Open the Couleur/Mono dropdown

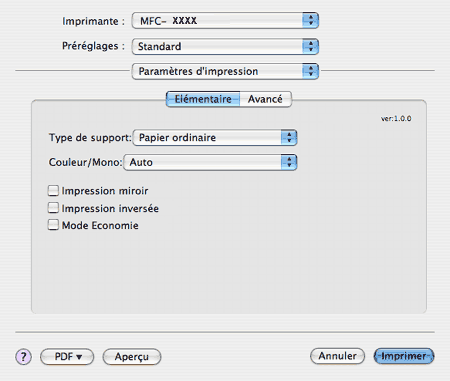(210, 162)
